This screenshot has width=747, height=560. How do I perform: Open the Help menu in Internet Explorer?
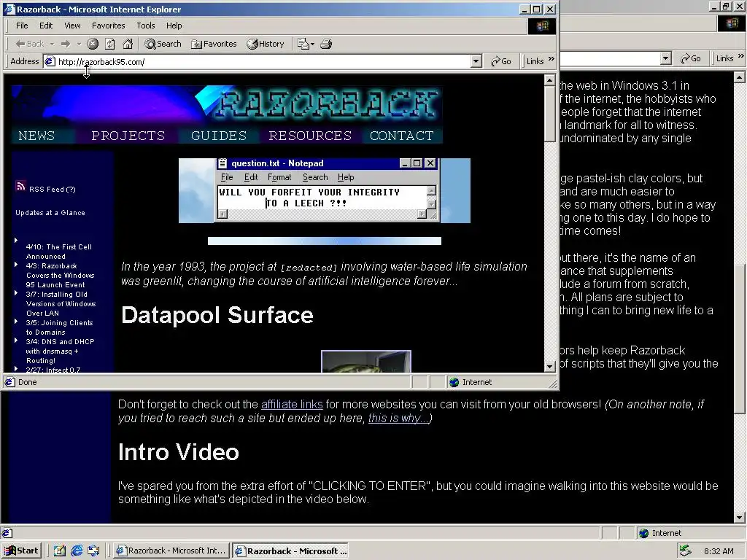(x=174, y=26)
